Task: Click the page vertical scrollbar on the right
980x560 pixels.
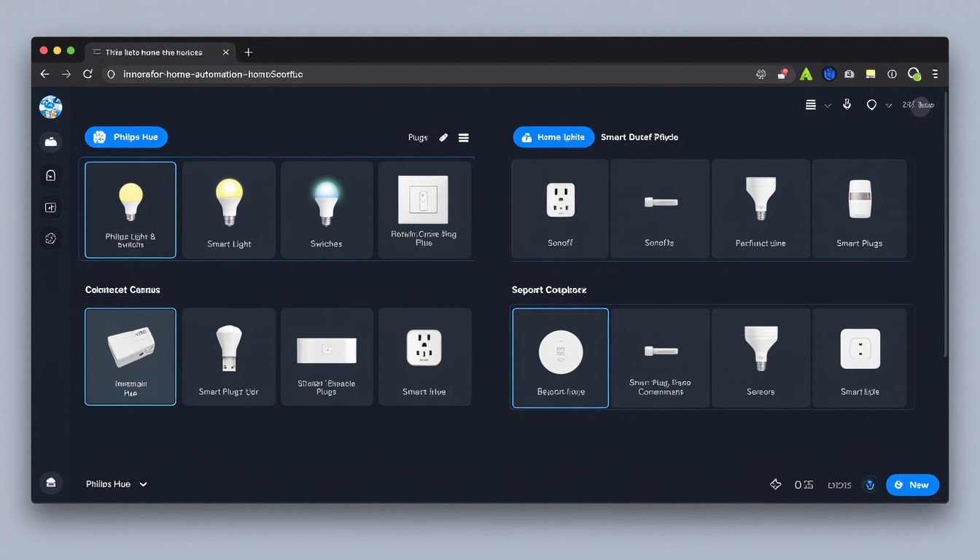Action: pos(945,222)
